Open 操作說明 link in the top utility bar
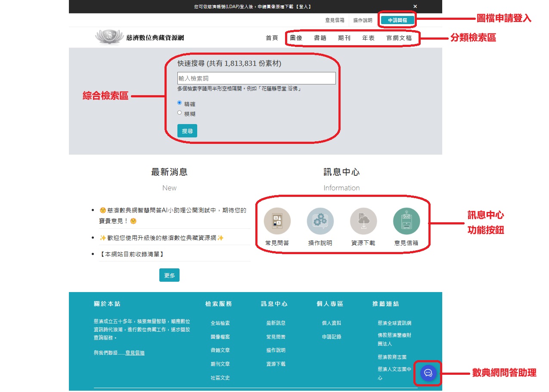 coord(363,20)
